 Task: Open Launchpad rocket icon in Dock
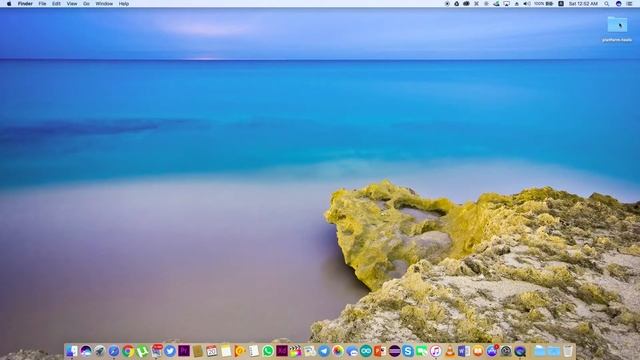coord(100,351)
